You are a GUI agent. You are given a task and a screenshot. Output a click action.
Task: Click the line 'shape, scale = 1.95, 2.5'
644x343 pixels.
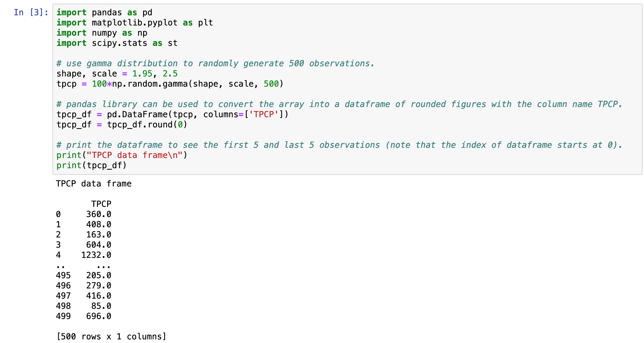pos(117,74)
